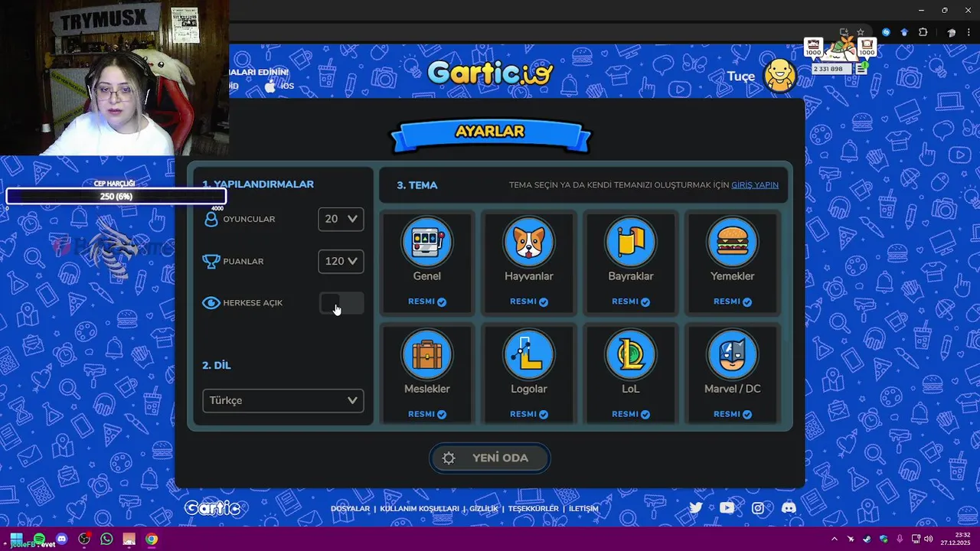980x551 pixels.
Task: Pick the Logolar logo icon theme
Action: click(528, 354)
